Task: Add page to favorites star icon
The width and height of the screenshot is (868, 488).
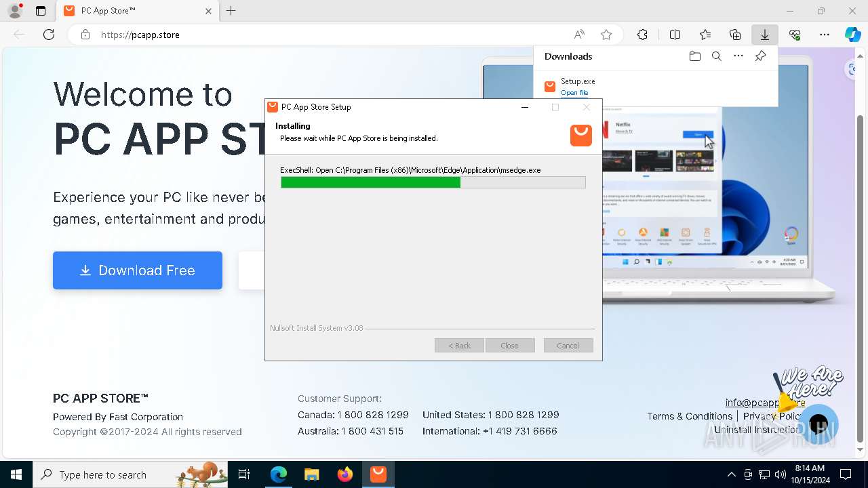Action: click(606, 35)
